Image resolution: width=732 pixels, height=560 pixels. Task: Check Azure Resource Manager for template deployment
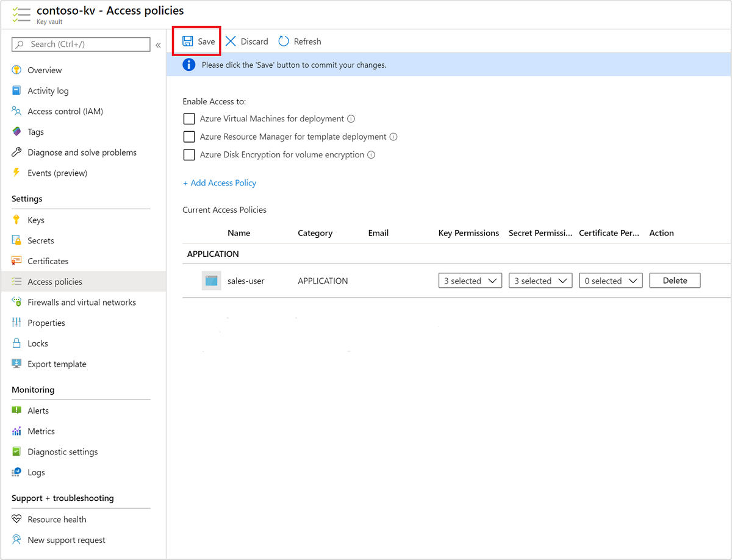coord(189,137)
